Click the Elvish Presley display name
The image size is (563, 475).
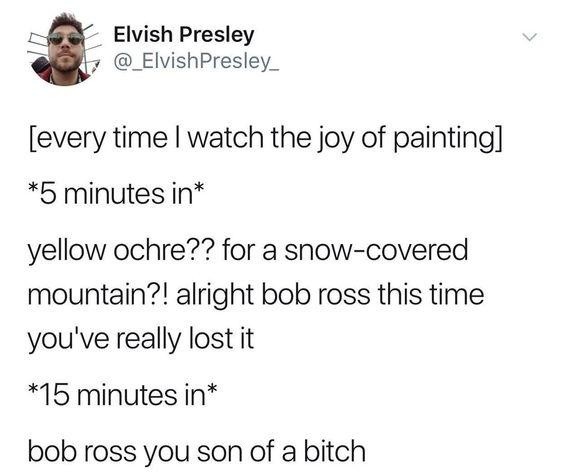[184, 35]
